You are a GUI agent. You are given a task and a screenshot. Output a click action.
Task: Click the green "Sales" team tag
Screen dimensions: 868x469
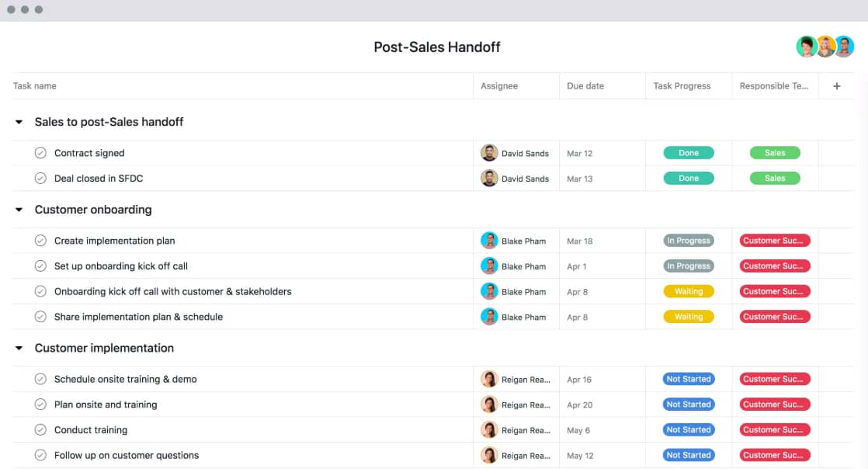click(x=774, y=153)
